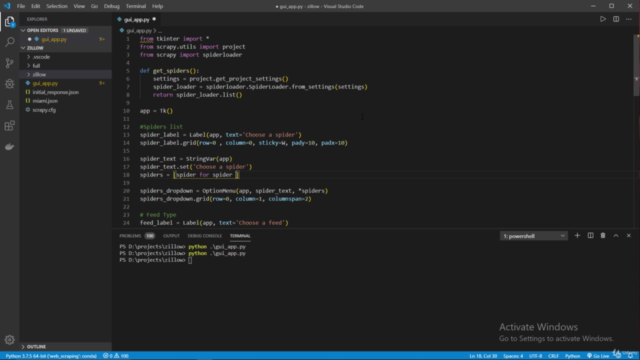The height and width of the screenshot is (360, 640).
Task: Open gui_app.py under Open Editors
Action: 54,39
